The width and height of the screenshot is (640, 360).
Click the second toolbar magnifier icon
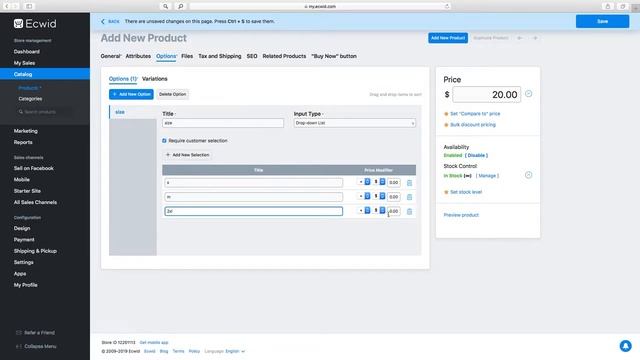coord(180,6)
